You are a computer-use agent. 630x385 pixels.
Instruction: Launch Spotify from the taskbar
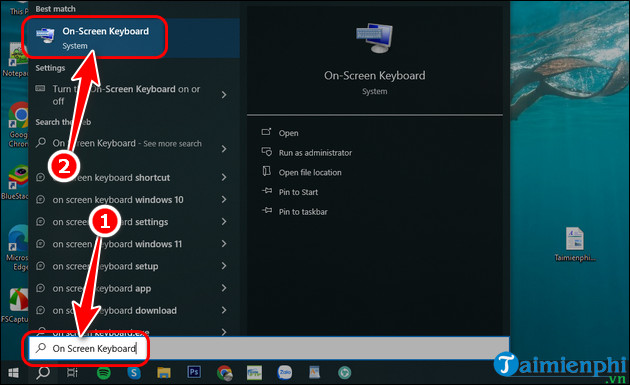tap(104, 373)
